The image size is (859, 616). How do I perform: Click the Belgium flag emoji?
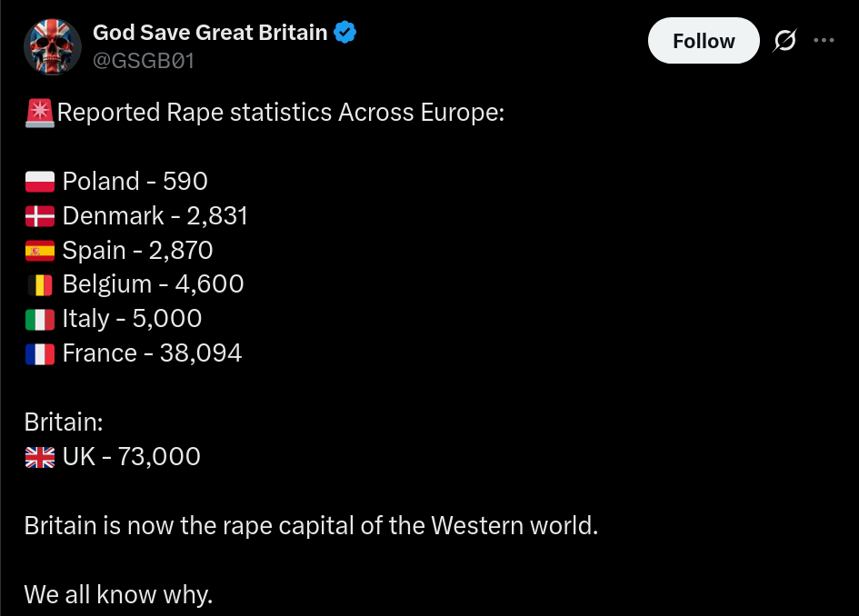[40, 285]
